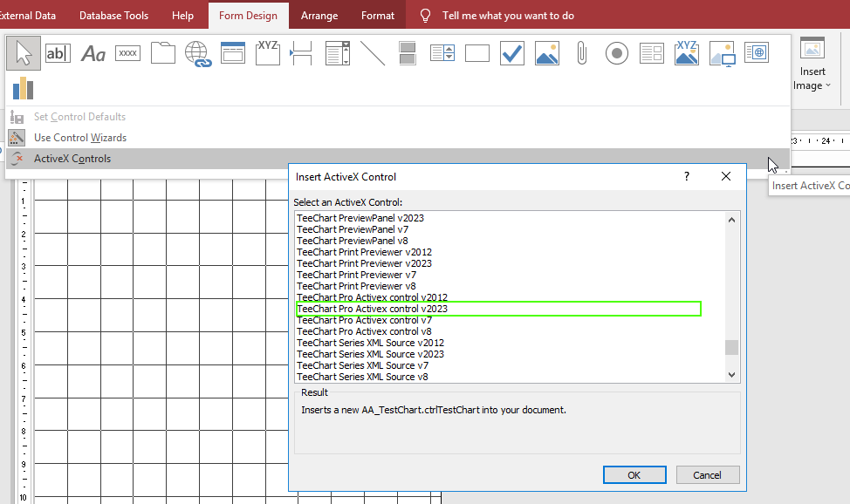850x504 pixels.
Task: Select the Image control
Action: coord(722,54)
